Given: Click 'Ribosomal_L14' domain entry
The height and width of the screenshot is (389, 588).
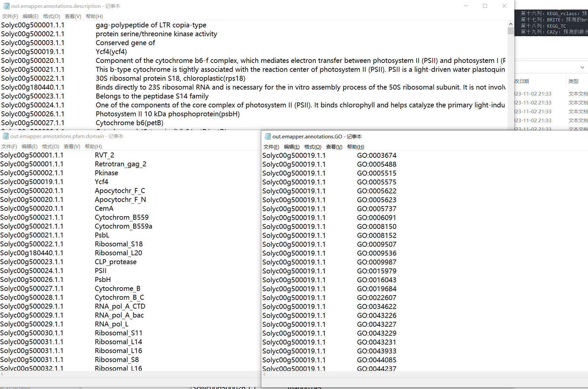Looking at the screenshot, I should tap(118, 342).
